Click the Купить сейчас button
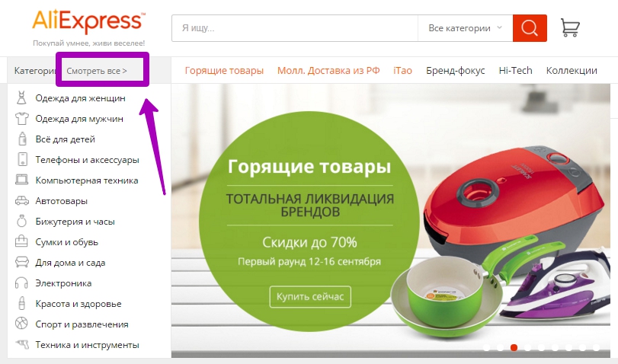Screen dimensions: 618x364 (310, 297)
